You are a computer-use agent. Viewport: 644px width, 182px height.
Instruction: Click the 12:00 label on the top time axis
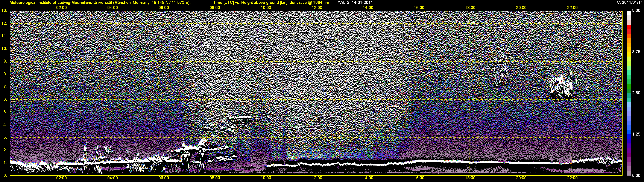pyautogui.click(x=317, y=8)
